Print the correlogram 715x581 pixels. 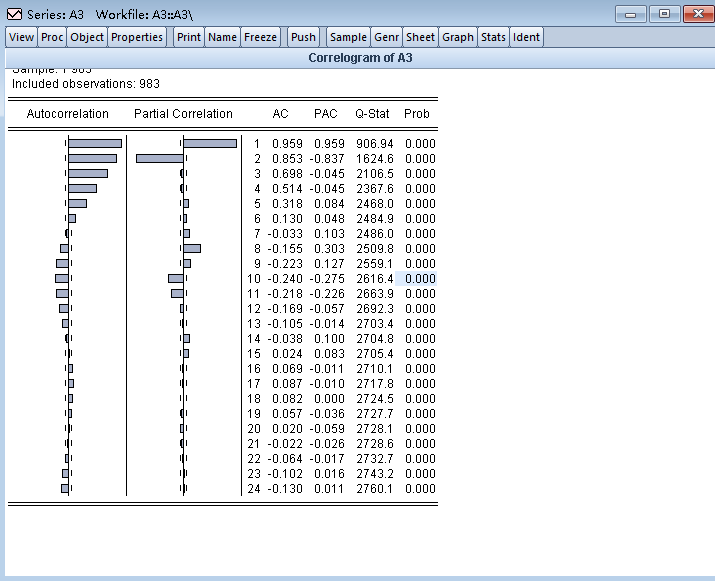(188, 37)
